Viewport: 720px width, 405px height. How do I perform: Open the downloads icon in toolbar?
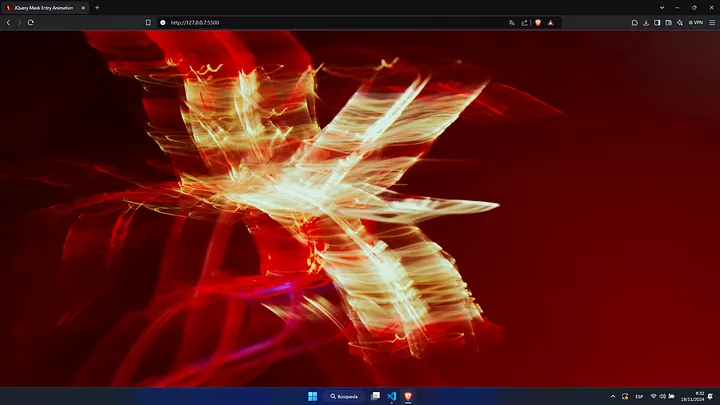click(646, 22)
